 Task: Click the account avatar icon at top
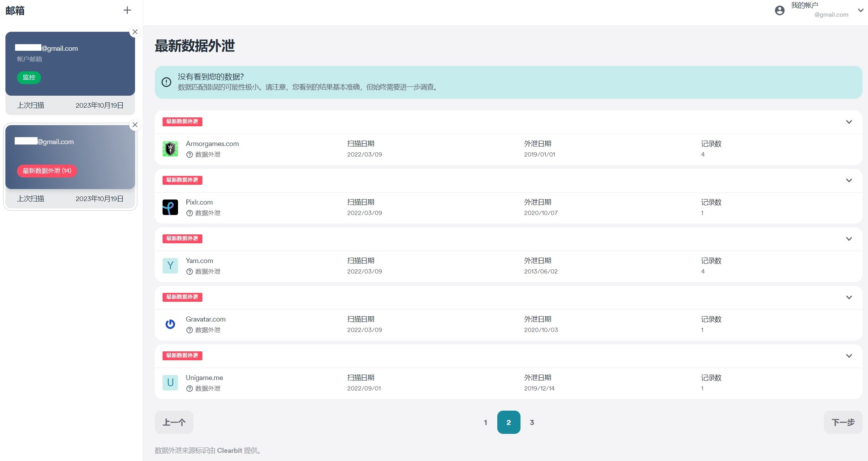click(779, 10)
